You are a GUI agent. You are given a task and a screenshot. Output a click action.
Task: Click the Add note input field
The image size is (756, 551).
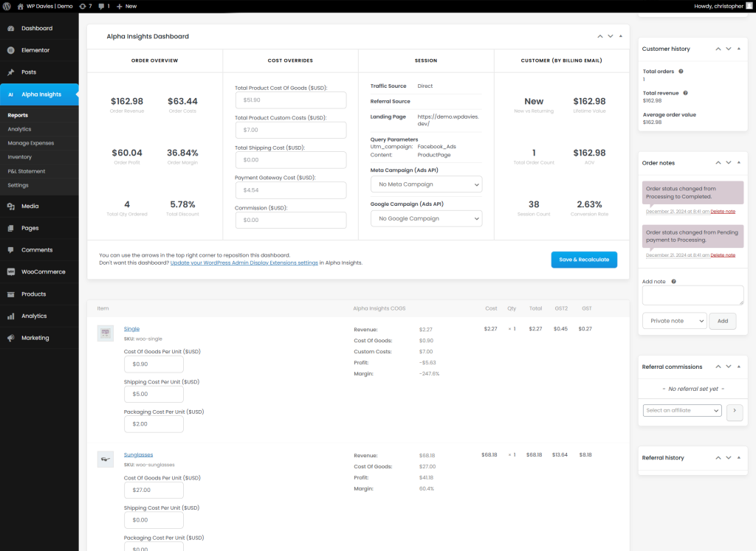click(692, 294)
